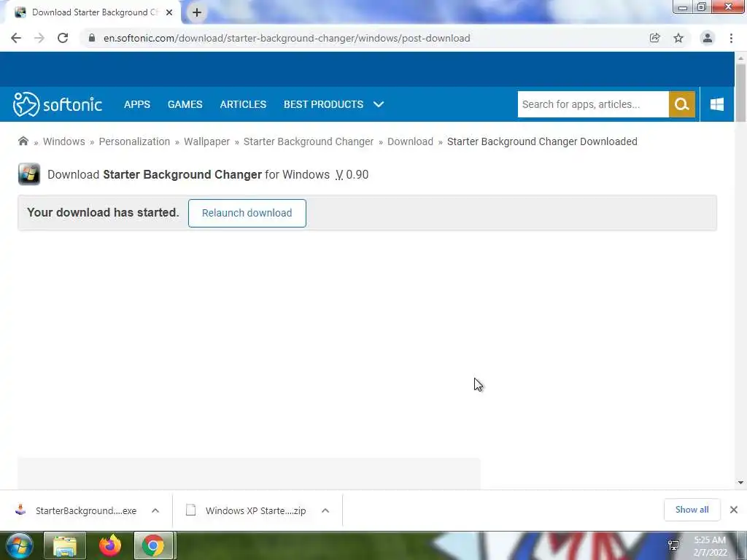
Task: Click the address bar URL
Action: pos(287,38)
